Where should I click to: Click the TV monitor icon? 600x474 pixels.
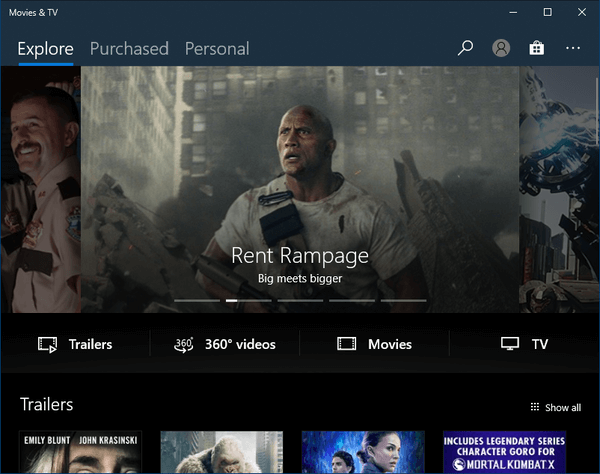[x=510, y=344]
